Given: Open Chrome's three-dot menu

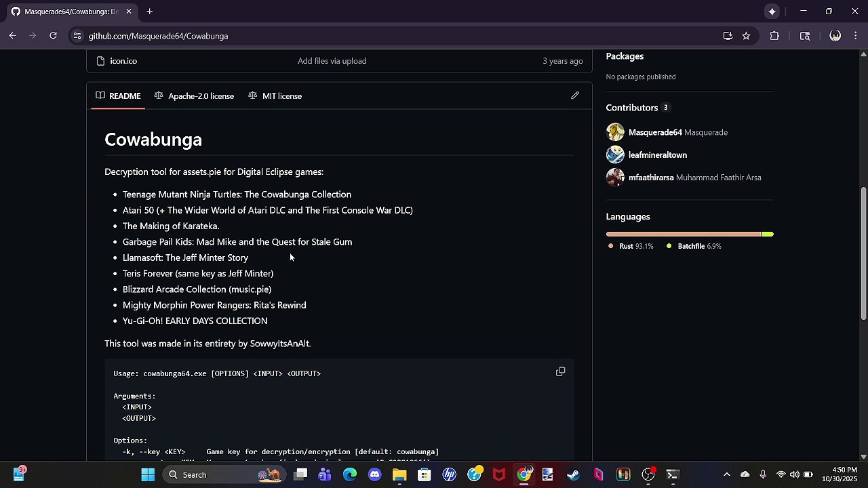Looking at the screenshot, I should pos(856,36).
